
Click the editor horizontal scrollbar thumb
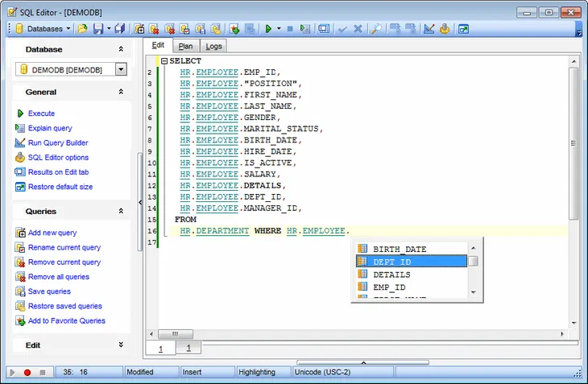pos(176,334)
